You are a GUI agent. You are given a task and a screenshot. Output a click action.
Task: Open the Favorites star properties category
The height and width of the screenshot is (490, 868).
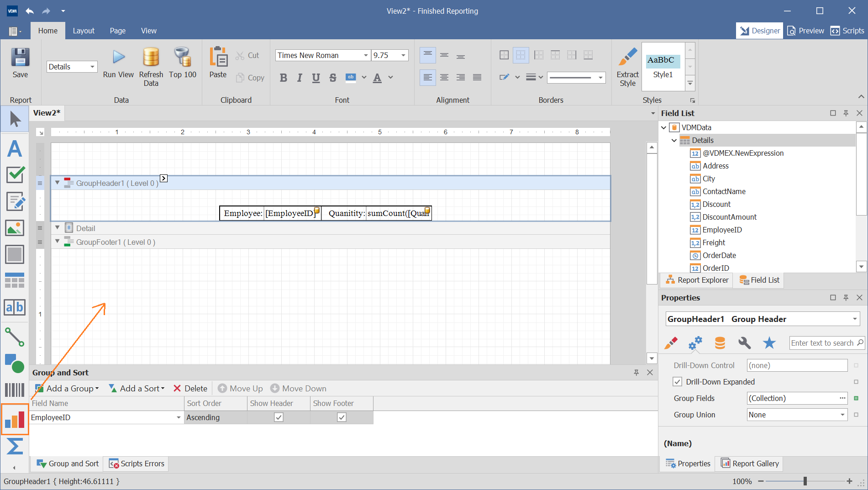click(x=769, y=342)
